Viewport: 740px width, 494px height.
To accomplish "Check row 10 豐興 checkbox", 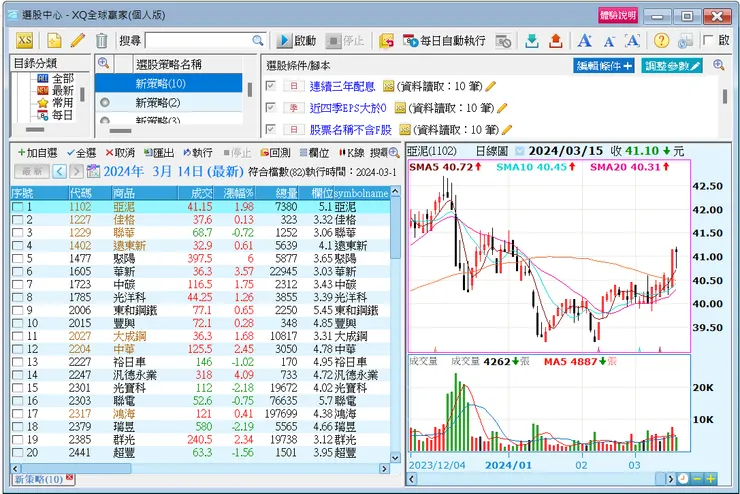I will pos(17,323).
